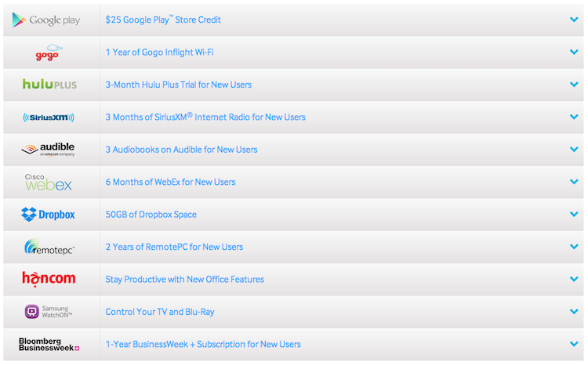Open the Samsung WatchON logo

coord(49,312)
